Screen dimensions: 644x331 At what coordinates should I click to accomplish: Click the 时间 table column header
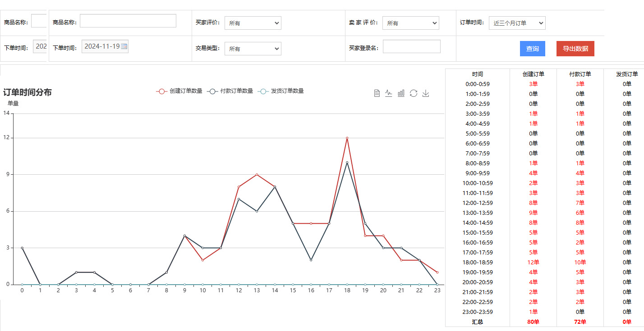click(x=478, y=74)
